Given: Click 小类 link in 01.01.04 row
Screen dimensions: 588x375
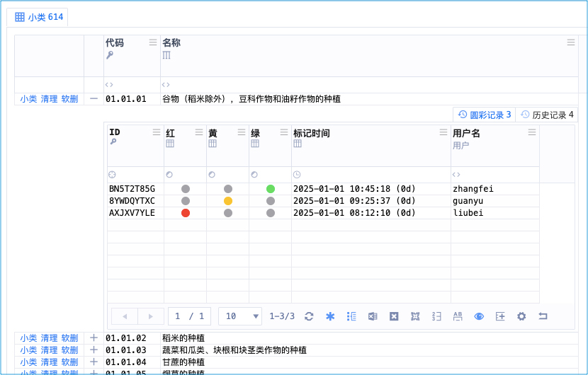Looking at the screenshot, I should (x=28, y=362).
